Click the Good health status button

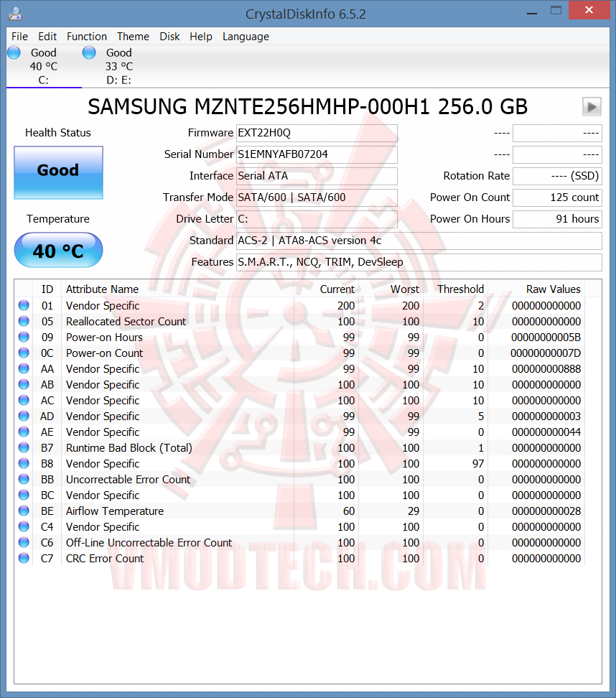[x=58, y=172]
